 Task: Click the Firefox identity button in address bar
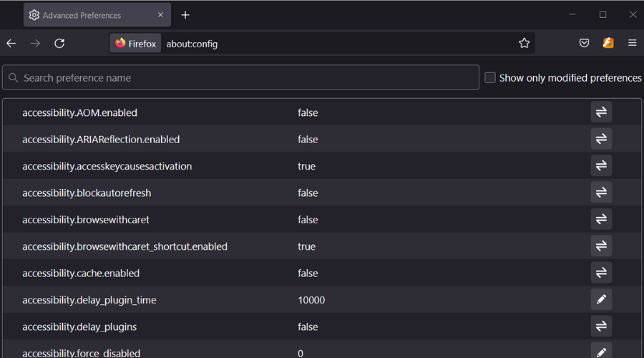136,44
